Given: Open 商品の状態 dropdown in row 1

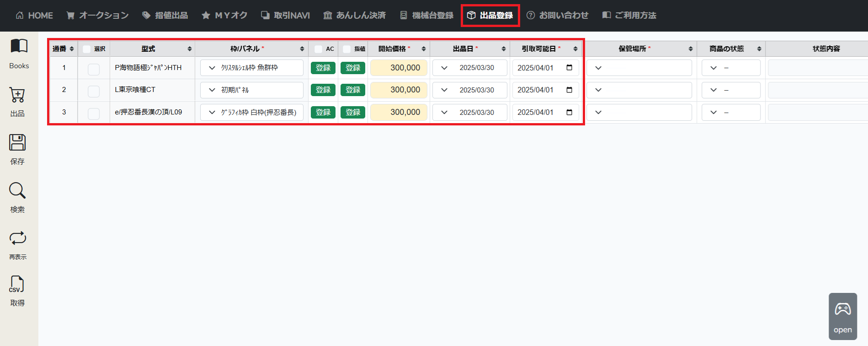Looking at the screenshot, I should pyautogui.click(x=731, y=68).
